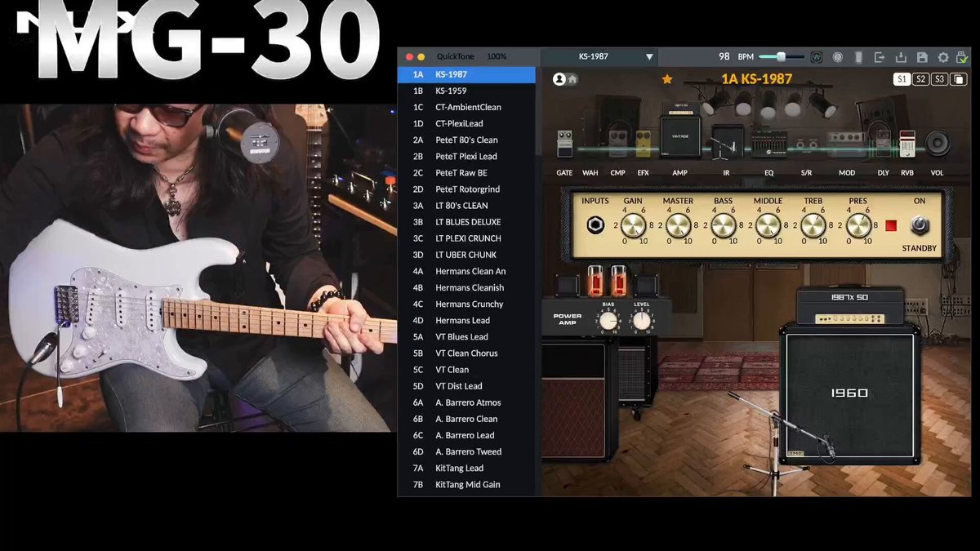Open settings gear icon
This screenshot has width=980, height=551.
pos(943,57)
